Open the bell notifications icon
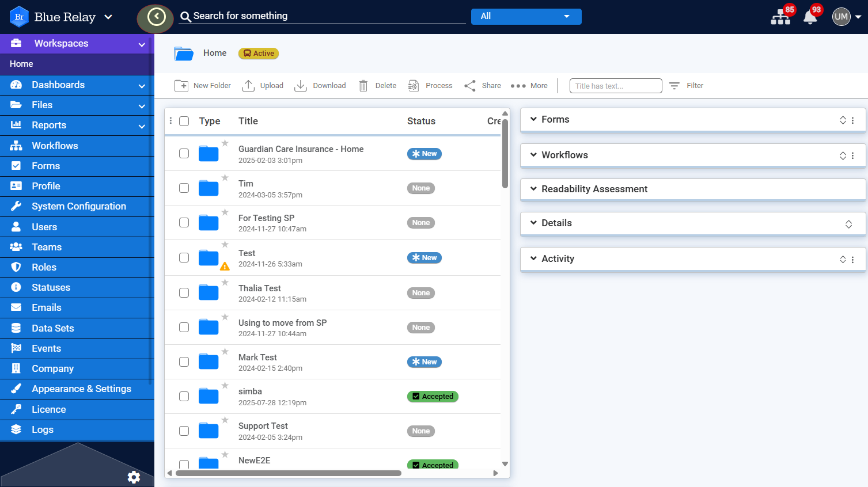 (x=810, y=17)
